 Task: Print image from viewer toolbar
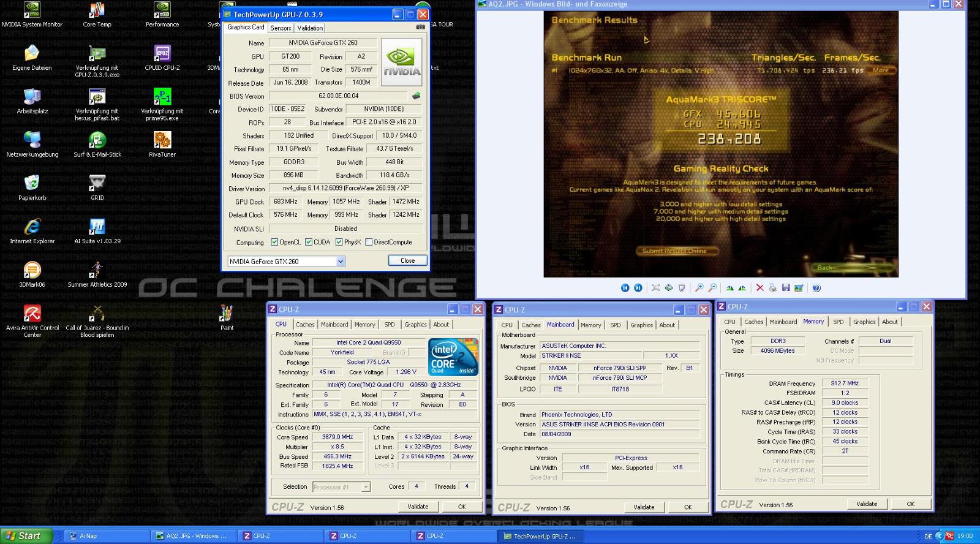point(773,288)
